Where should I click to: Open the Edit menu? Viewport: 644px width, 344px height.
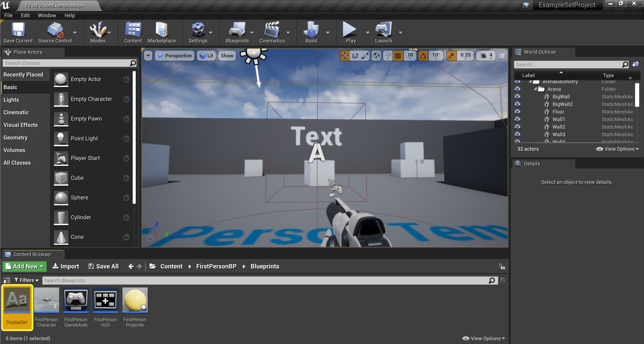point(25,15)
